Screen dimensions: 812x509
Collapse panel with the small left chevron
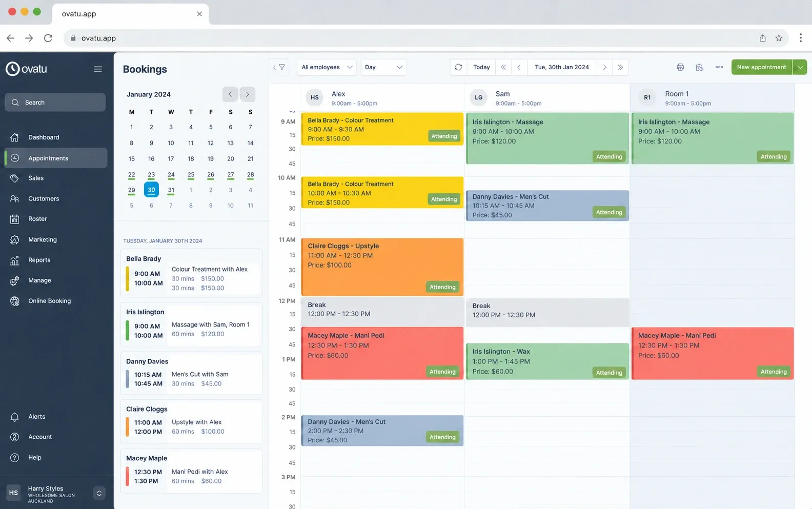coord(274,67)
